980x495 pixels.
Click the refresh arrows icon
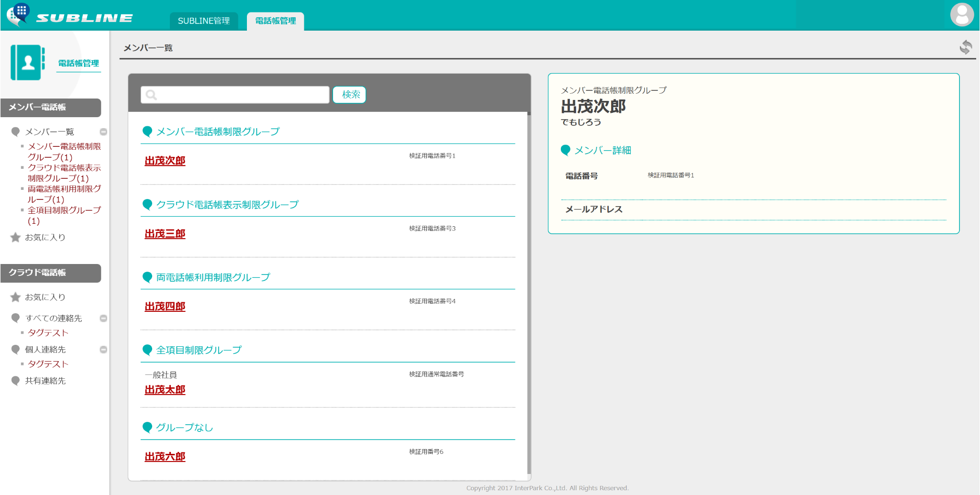click(x=966, y=47)
